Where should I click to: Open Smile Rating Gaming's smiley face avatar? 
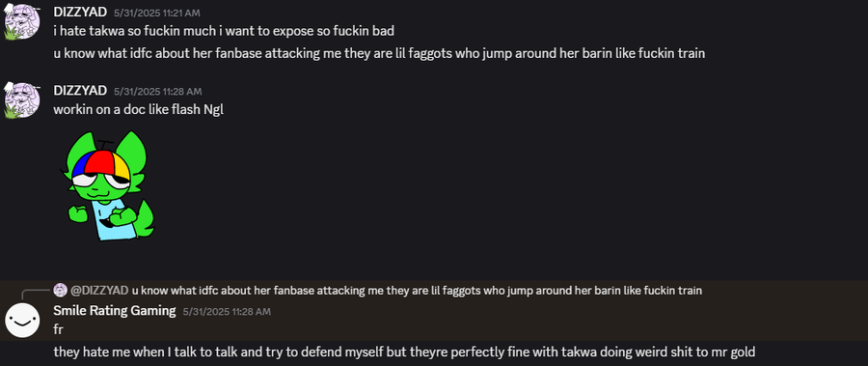pyautogui.click(x=22, y=320)
